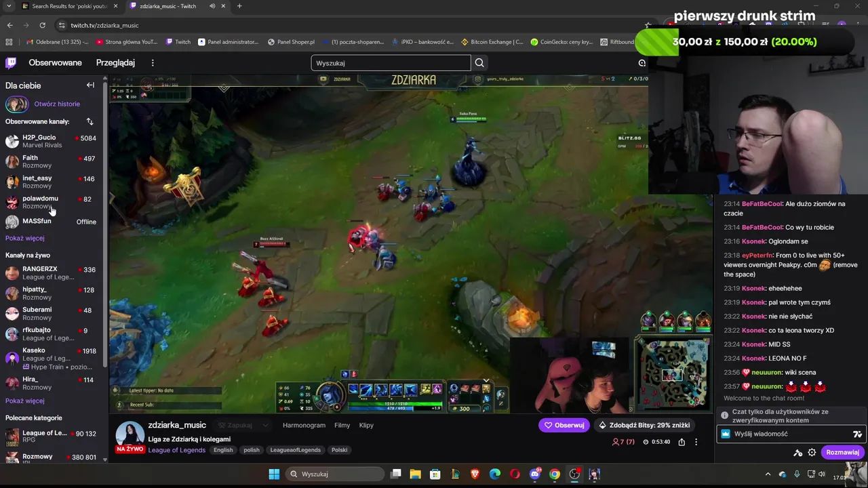Viewport: 868px width, 488px height.
Task: Expand followed channels with first Pokaż więcej
Action: [25, 238]
